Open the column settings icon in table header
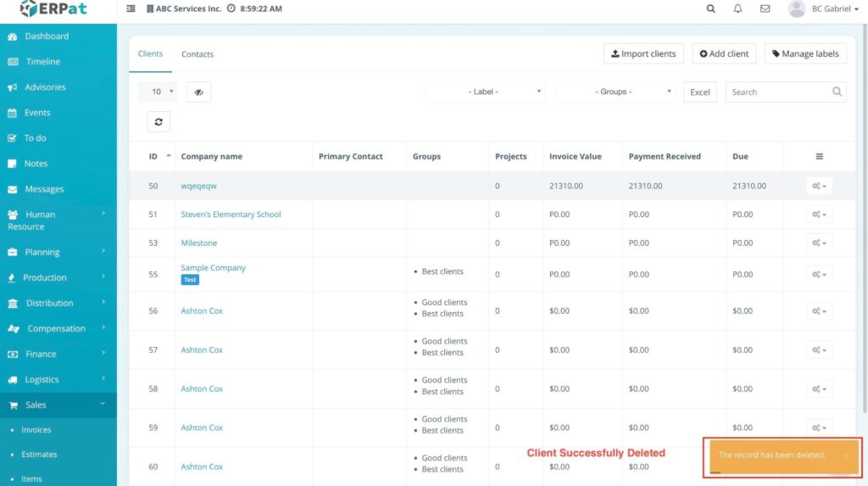The image size is (868, 486). click(819, 156)
